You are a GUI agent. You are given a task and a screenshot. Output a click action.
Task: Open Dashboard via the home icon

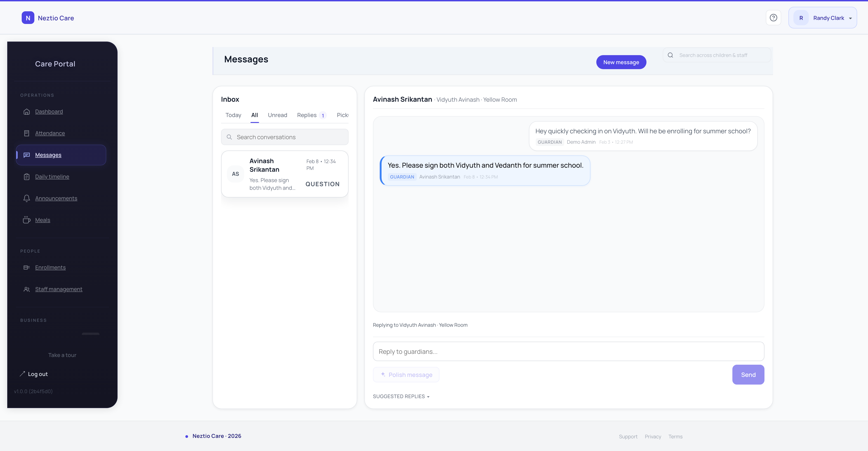[x=27, y=111]
